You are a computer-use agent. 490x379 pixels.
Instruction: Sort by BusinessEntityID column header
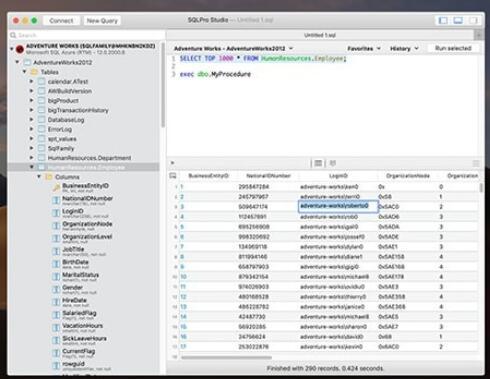click(208, 176)
